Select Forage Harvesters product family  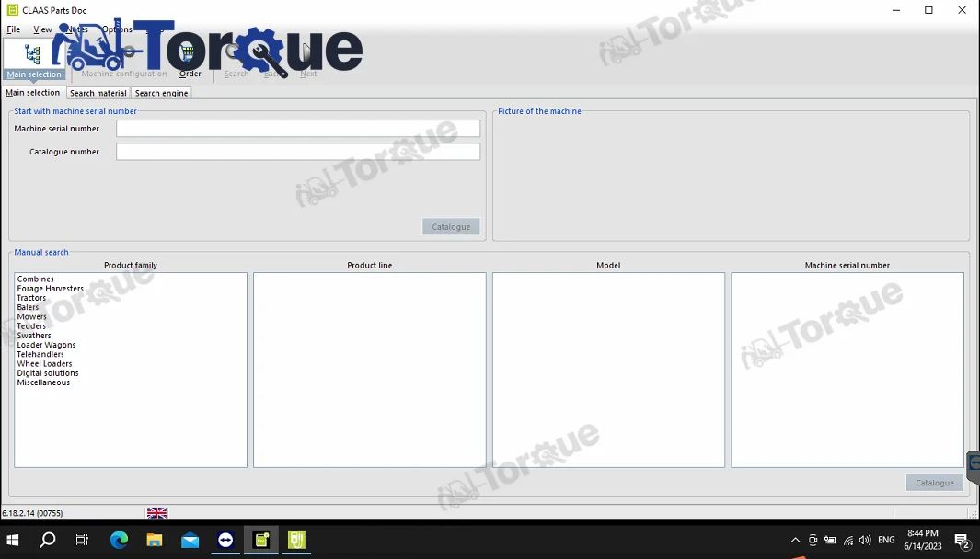[50, 289]
